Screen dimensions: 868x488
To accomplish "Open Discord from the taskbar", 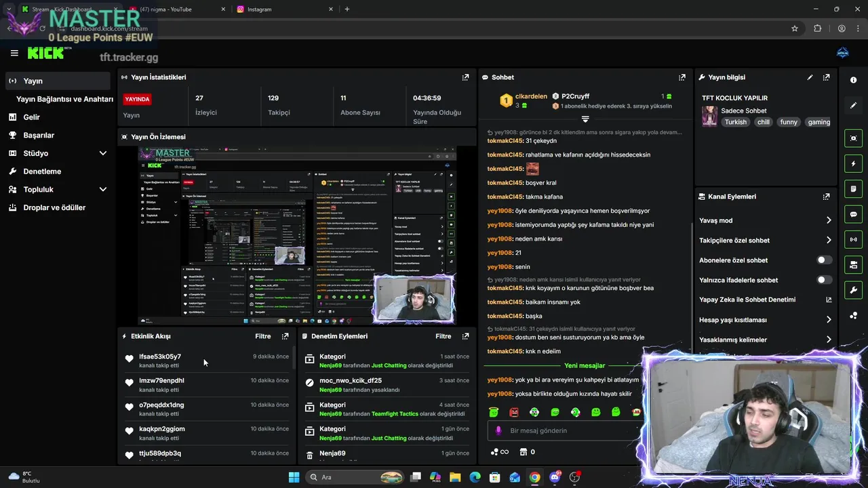I will coord(555,477).
